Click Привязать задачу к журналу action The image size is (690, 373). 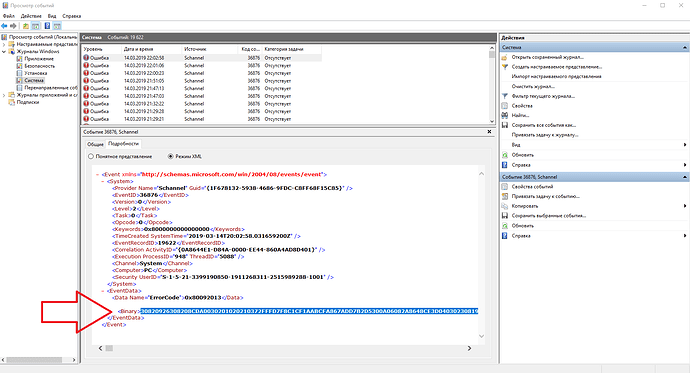545,135
